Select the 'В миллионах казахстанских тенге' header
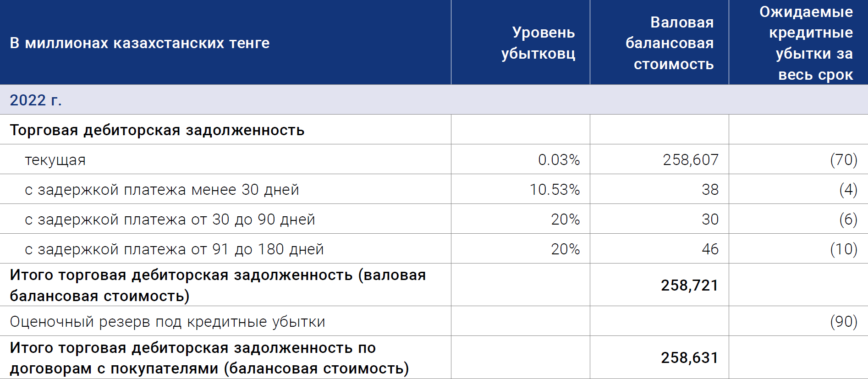This screenshot has width=868, height=379. tap(140, 43)
